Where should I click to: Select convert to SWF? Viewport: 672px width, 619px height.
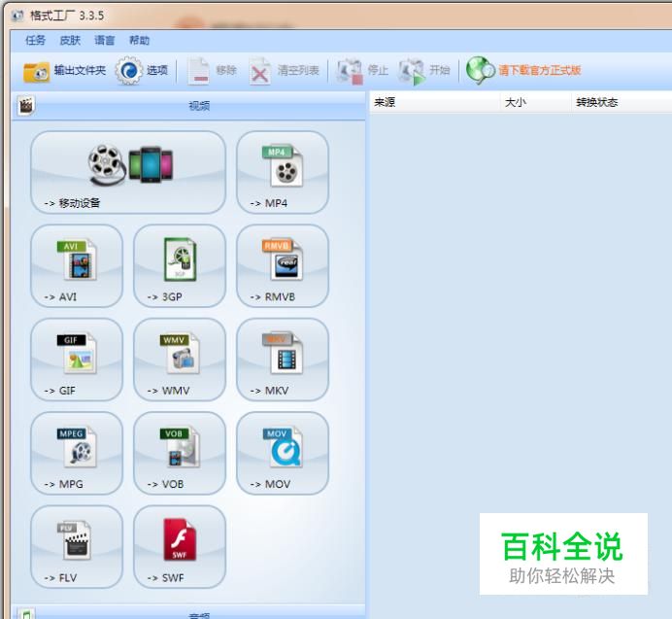(180, 546)
